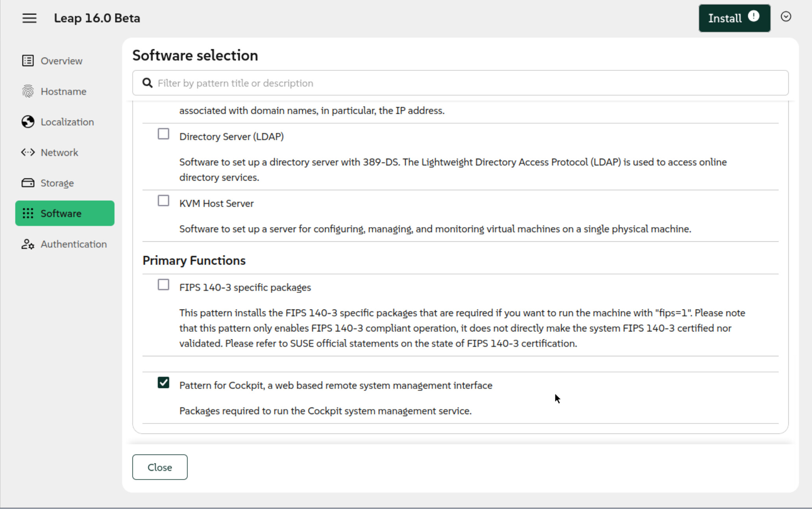
Task: Click the Overview list icon
Action: point(28,61)
